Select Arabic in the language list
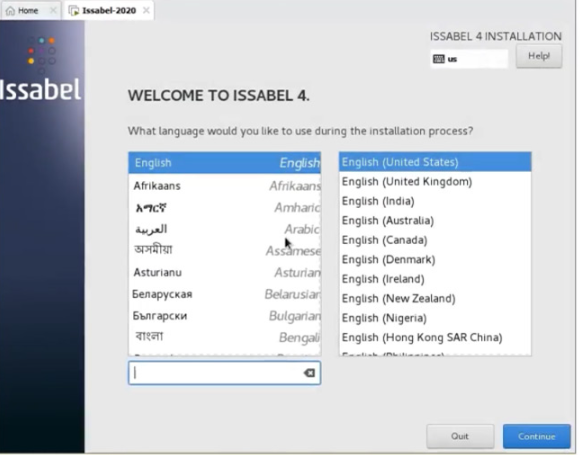580x455 pixels. 225,229
